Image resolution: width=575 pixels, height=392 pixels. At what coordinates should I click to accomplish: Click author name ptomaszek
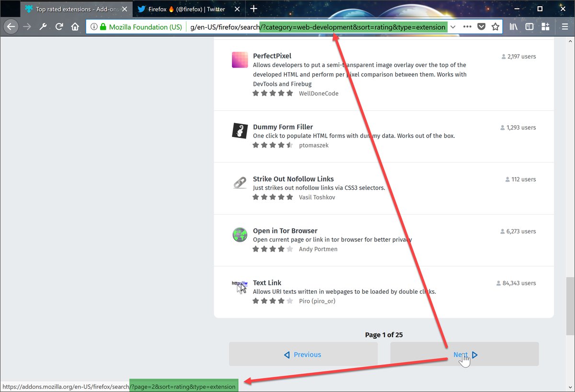(314, 145)
